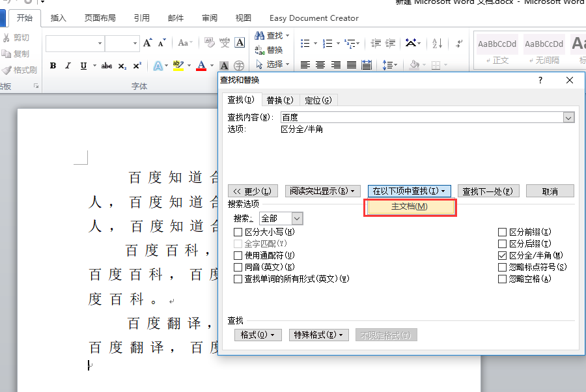The image size is (586, 392).
Task: Open help in Find and Replace dialog
Action: 540,80
